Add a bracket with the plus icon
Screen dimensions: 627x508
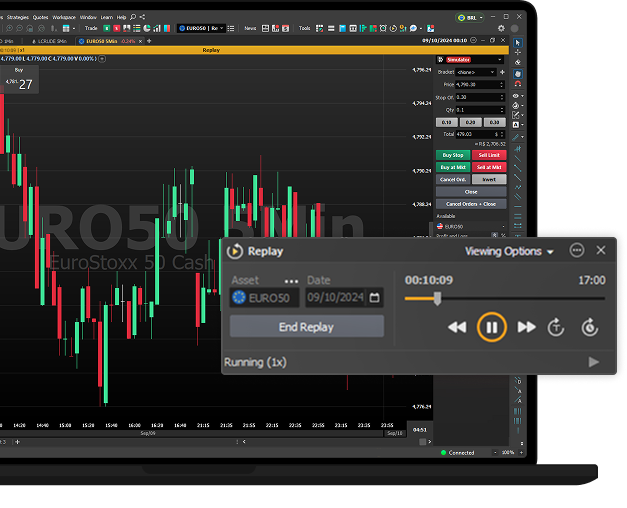tap(502, 72)
